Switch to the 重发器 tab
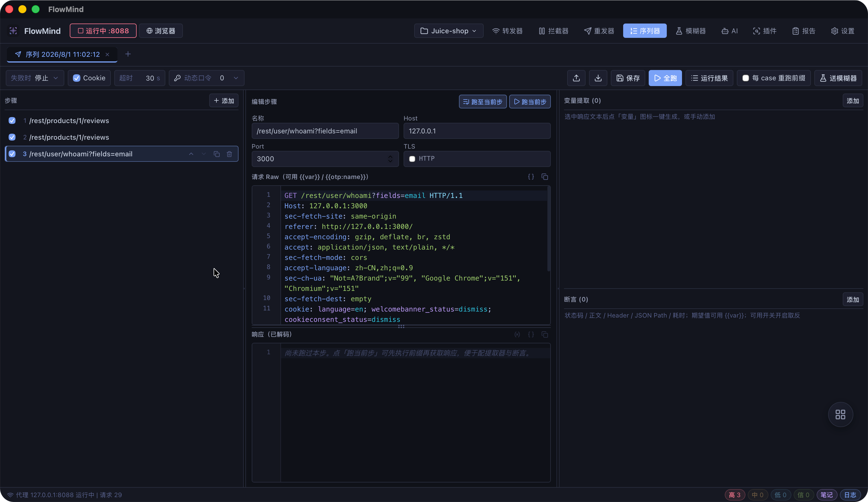 click(599, 31)
